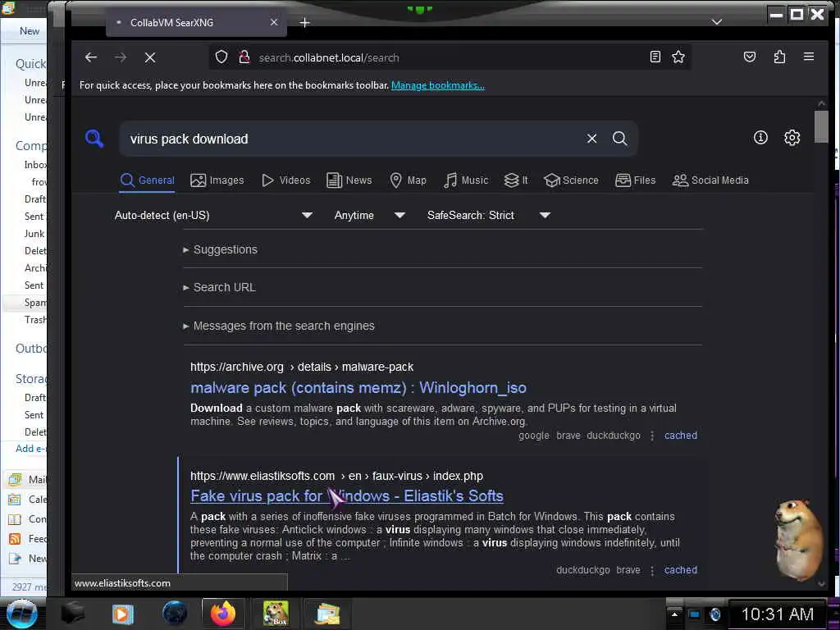Select the General search category tab
This screenshot has width=840, height=630.
[148, 180]
